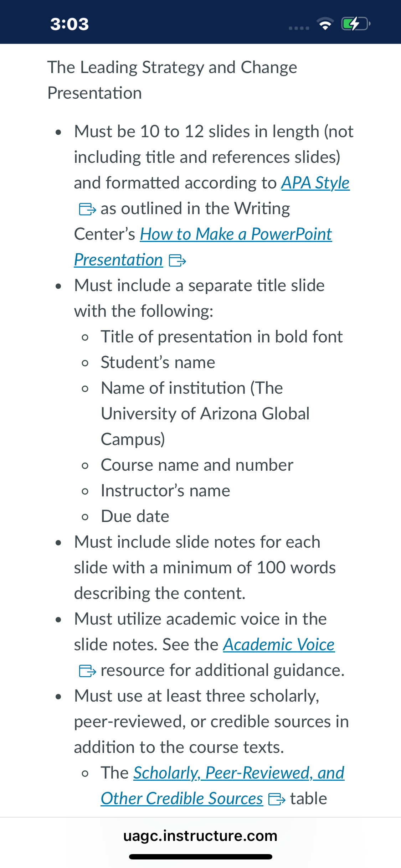Tap the Due date list item
The height and width of the screenshot is (868, 401).
click(135, 517)
